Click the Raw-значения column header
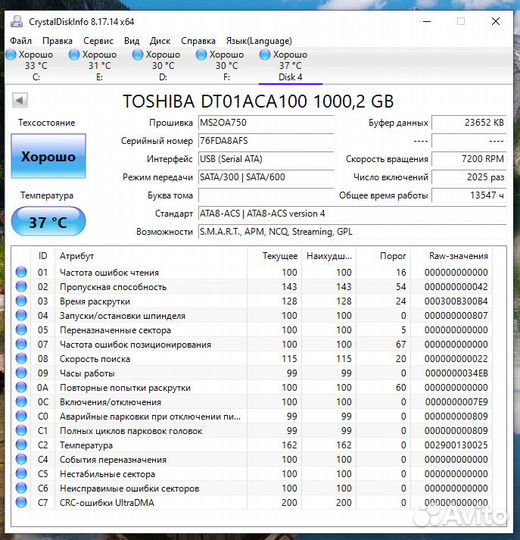 pos(451,256)
